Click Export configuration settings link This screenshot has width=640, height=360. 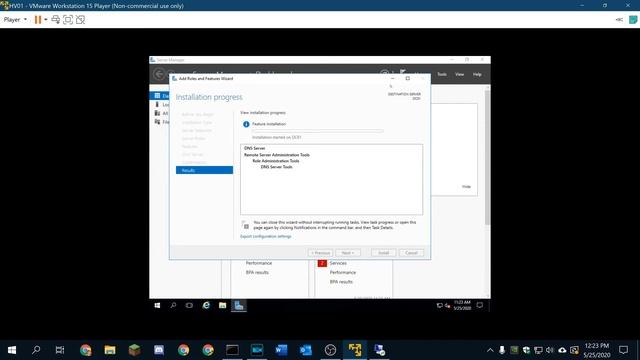(265, 236)
